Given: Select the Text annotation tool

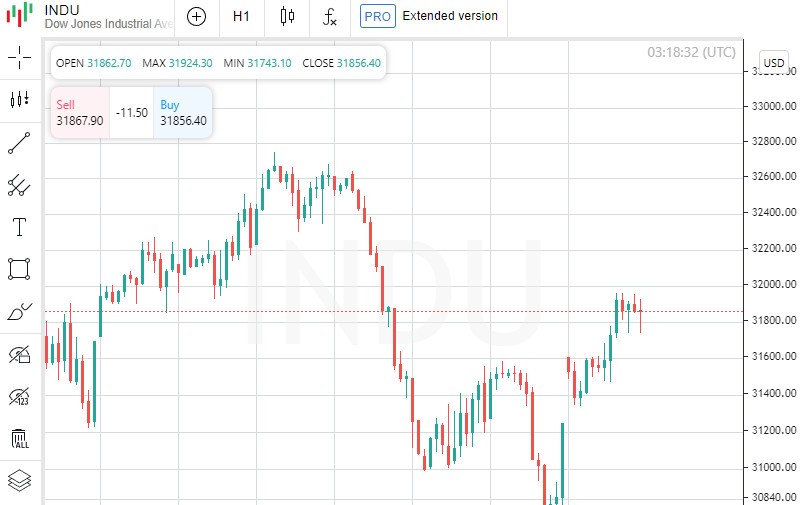Looking at the screenshot, I should (19, 227).
